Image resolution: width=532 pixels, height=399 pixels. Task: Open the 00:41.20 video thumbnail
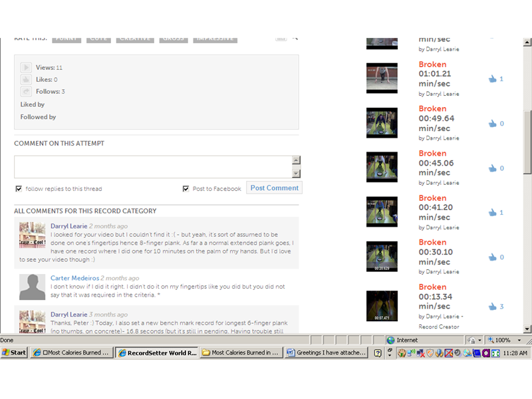pos(382,211)
